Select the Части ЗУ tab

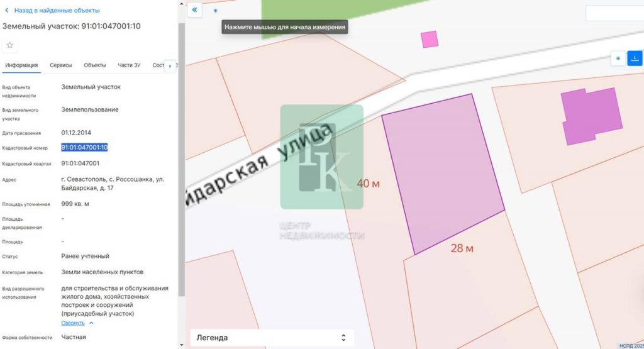(129, 65)
